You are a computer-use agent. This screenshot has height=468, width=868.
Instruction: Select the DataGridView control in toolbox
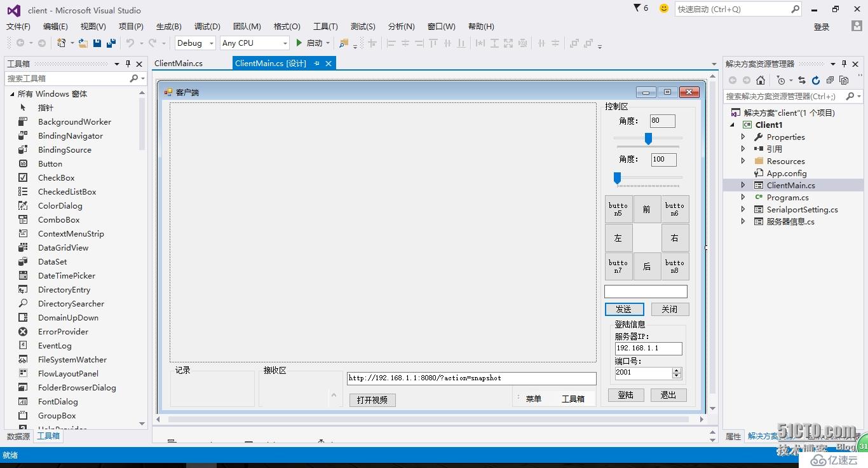tap(63, 247)
